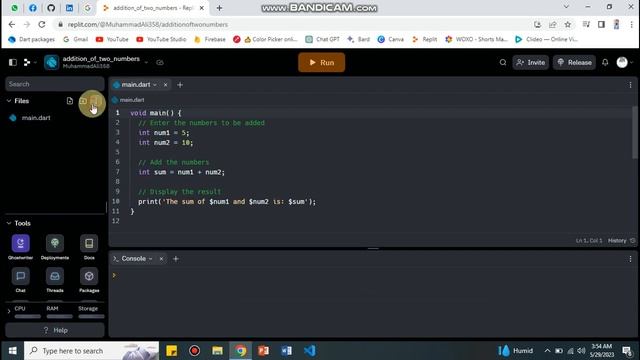Open the console pane three-dot menu

pos(630,259)
